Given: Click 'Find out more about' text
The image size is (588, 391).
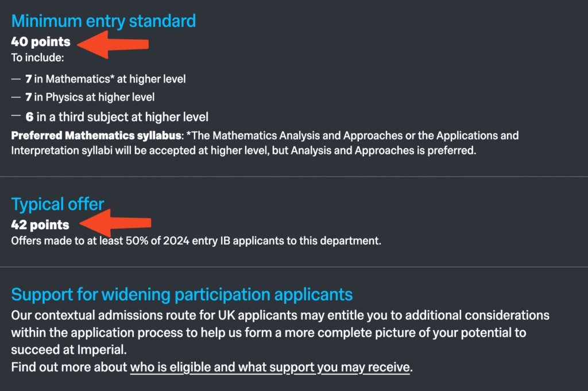Looking at the screenshot, I should [x=69, y=367].
